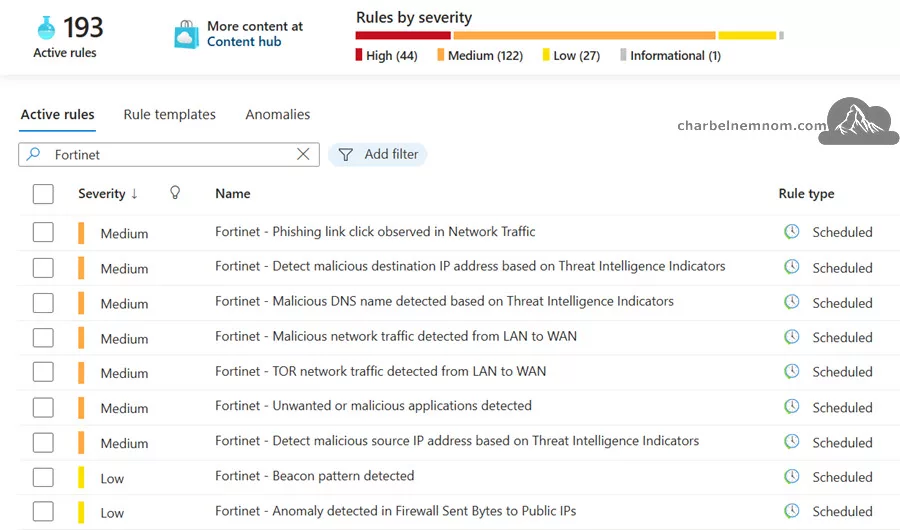The height and width of the screenshot is (530, 900).
Task: Click clock icon on malicious destination IP row
Action: [x=792, y=267]
